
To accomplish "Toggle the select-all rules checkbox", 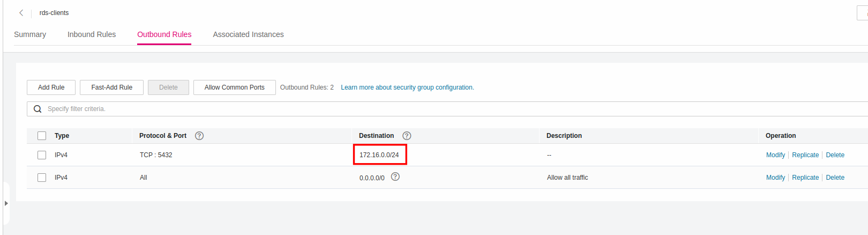I will (x=42, y=136).
